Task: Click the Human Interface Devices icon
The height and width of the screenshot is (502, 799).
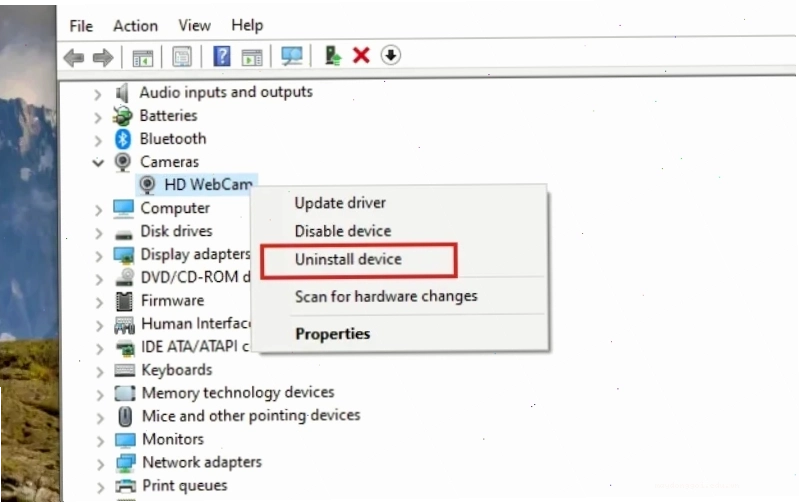Action: 124,325
